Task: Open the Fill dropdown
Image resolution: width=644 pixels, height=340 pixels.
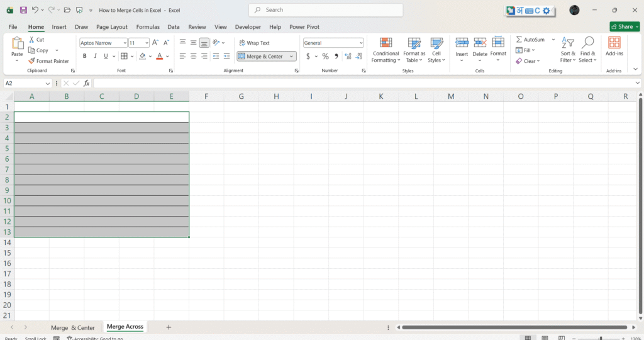Action: [x=525, y=50]
